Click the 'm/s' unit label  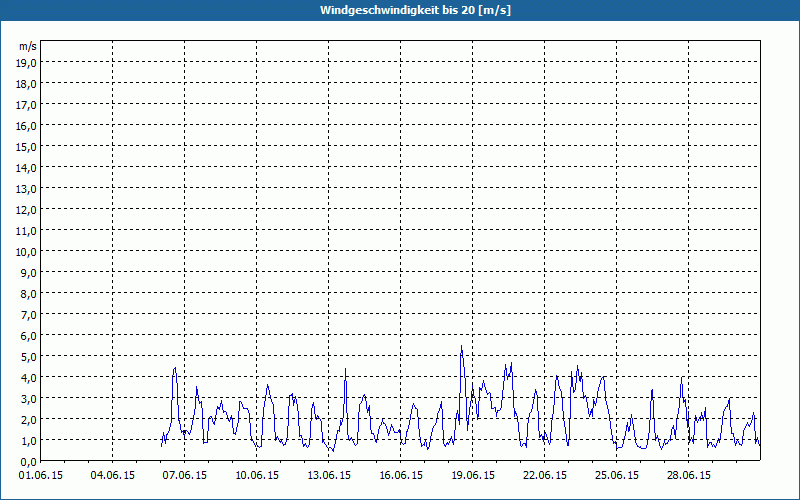tap(28, 46)
